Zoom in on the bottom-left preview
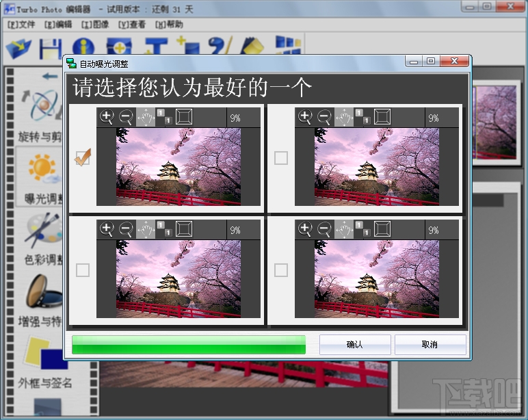This screenshot has width=528, height=420. (107, 229)
